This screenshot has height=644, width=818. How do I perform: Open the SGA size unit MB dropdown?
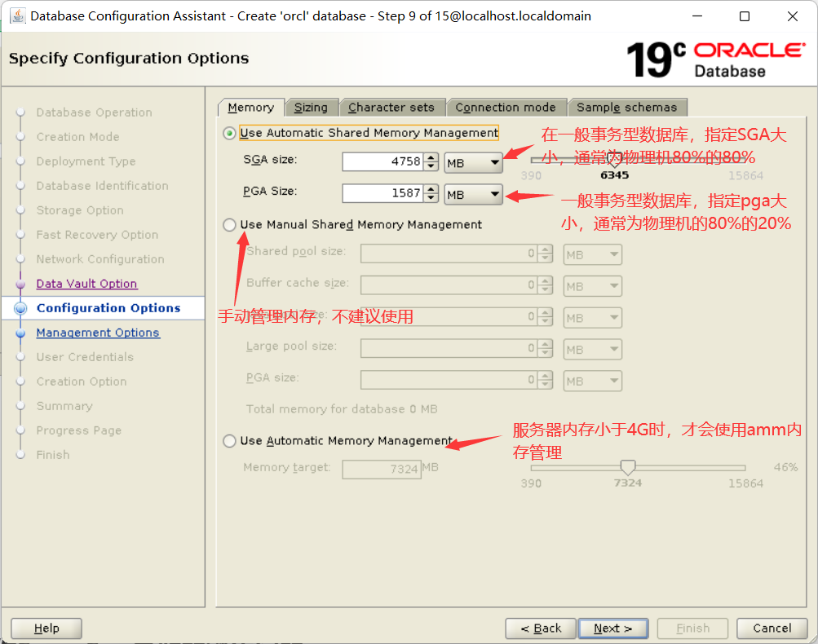click(473, 163)
